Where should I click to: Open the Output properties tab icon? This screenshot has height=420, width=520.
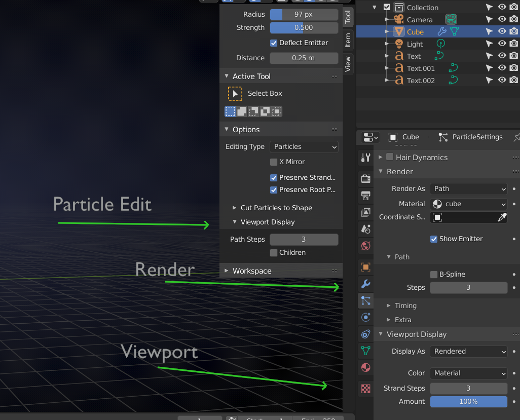365,196
